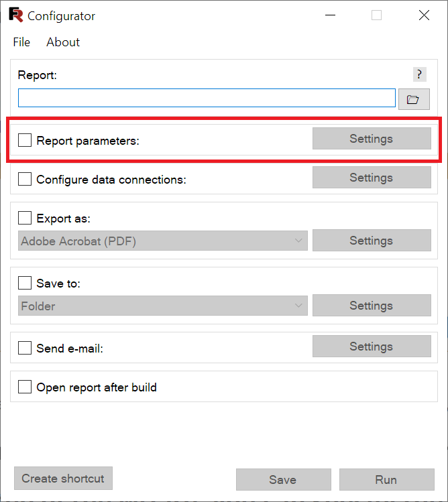Tick the Configure data connections checkbox
This screenshot has width=448, height=502.
(x=25, y=179)
